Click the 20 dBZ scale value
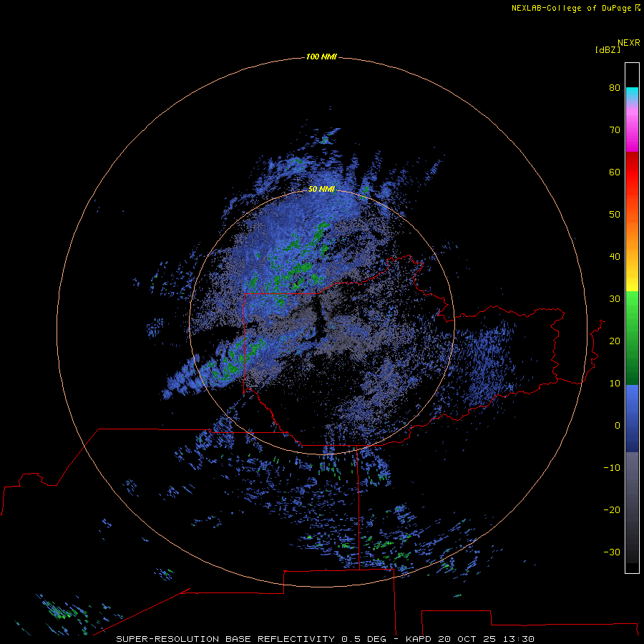This screenshot has width=644, height=644. pos(615,341)
